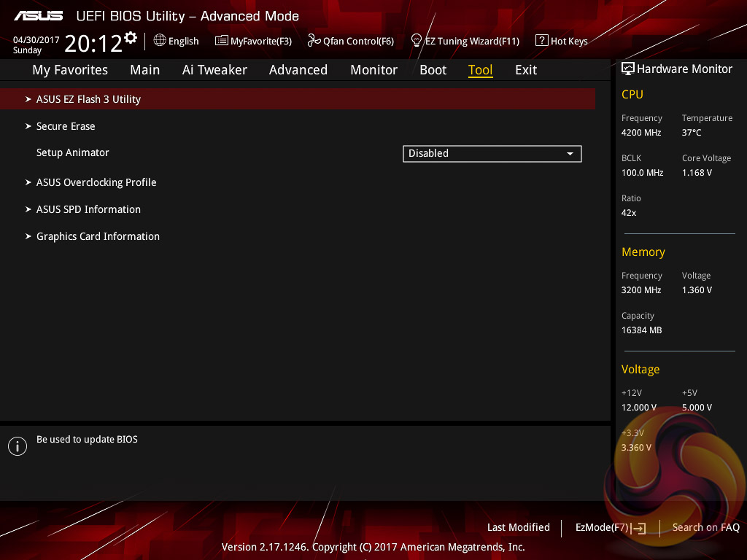Click the 20:12 clock display
The height and width of the screenshot is (560, 747).
(x=93, y=43)
